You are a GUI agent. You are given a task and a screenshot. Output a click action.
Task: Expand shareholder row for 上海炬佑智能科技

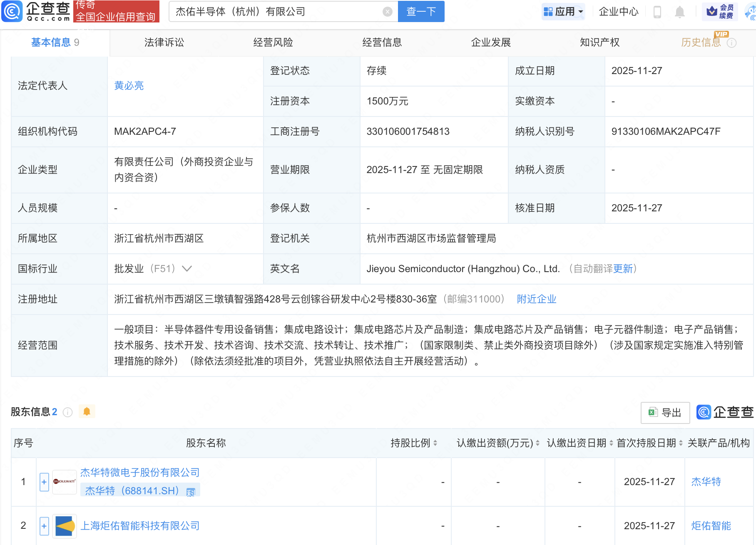coord(44,526)
